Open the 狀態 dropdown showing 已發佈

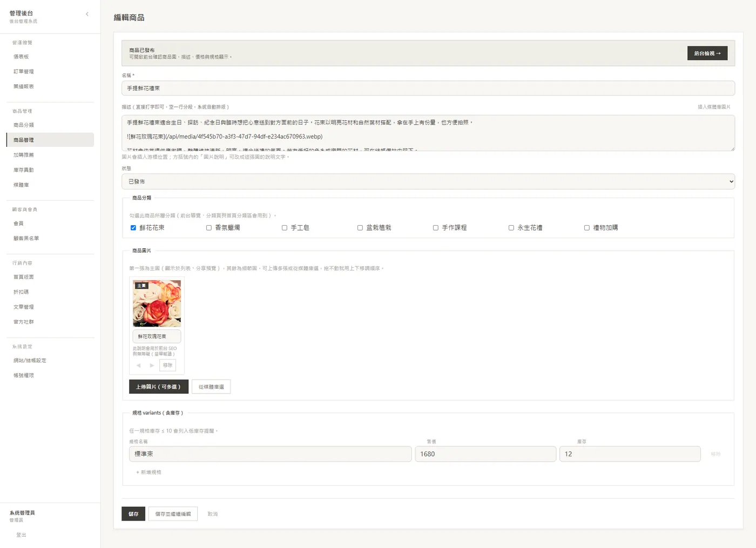click(428, 181)
